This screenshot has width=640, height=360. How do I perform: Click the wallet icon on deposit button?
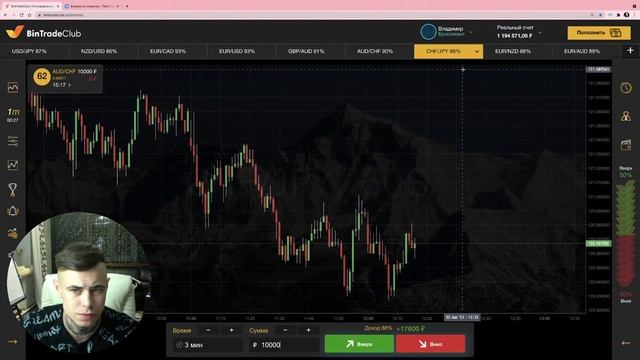coord(615,33)
